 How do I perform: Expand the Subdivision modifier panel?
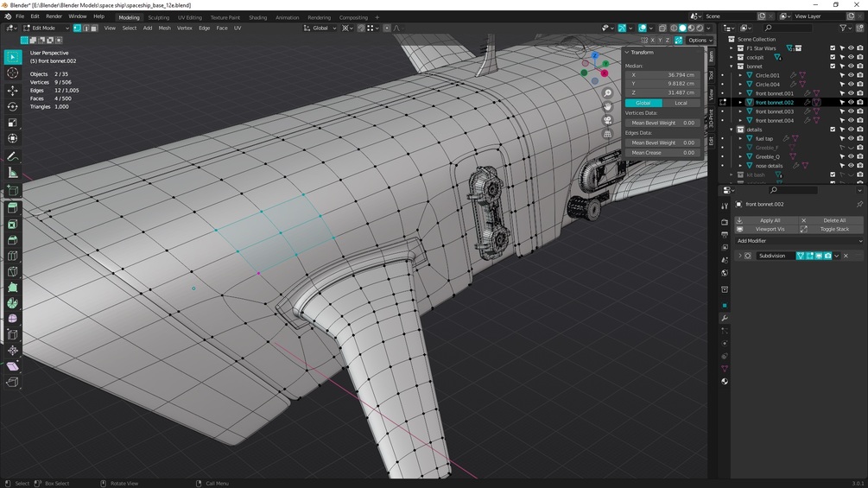click(739, 256)
